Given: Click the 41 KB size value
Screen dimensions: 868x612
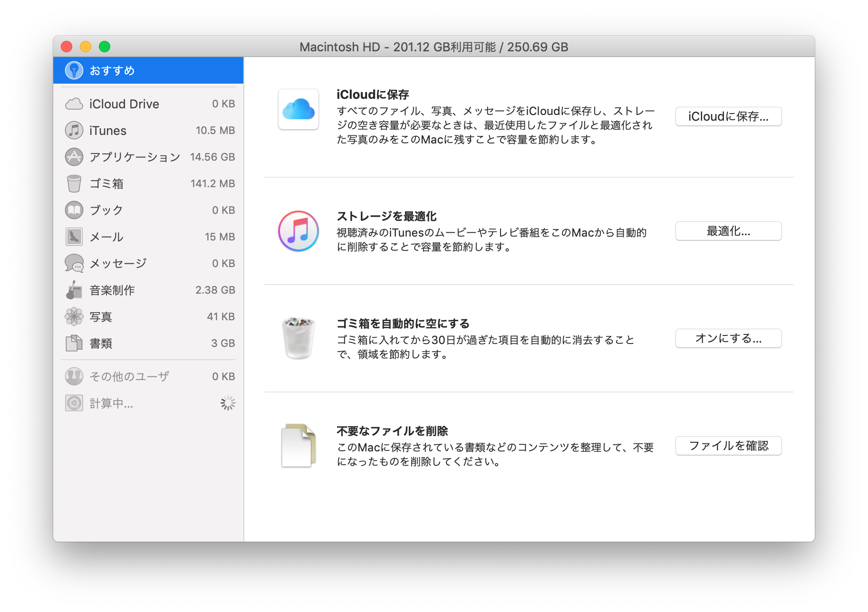Looking at the screenshot, I should pos(221,316).
